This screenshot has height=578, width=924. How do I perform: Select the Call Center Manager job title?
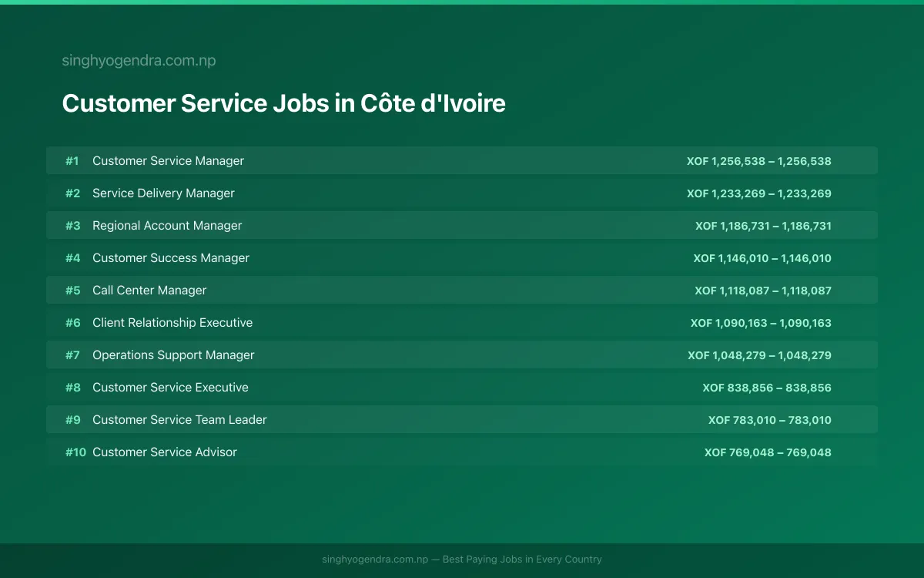pos(149,291)
